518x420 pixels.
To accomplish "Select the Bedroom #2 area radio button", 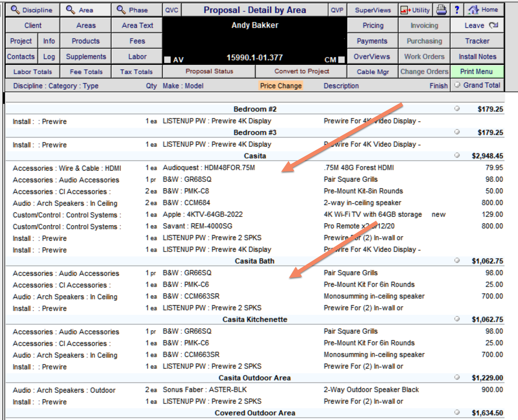I will click(x=457, y=109).
